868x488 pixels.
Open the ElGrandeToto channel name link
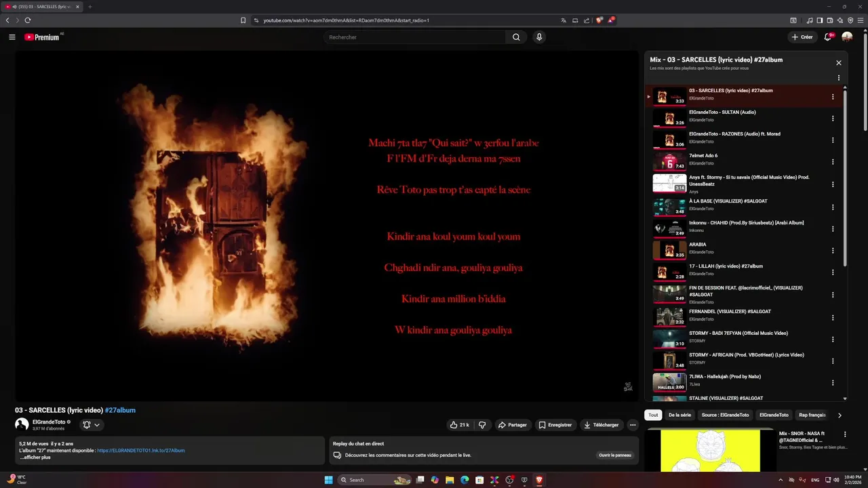tap(49, 422)
